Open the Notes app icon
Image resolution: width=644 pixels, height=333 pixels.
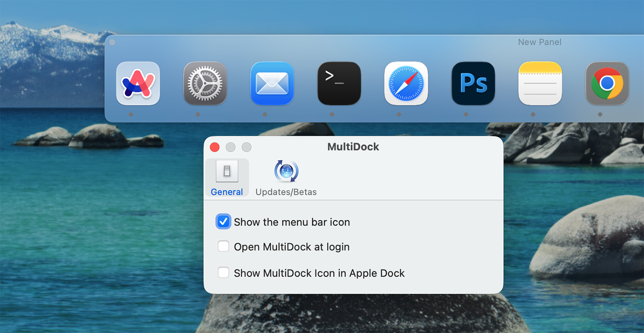point(540,83)
